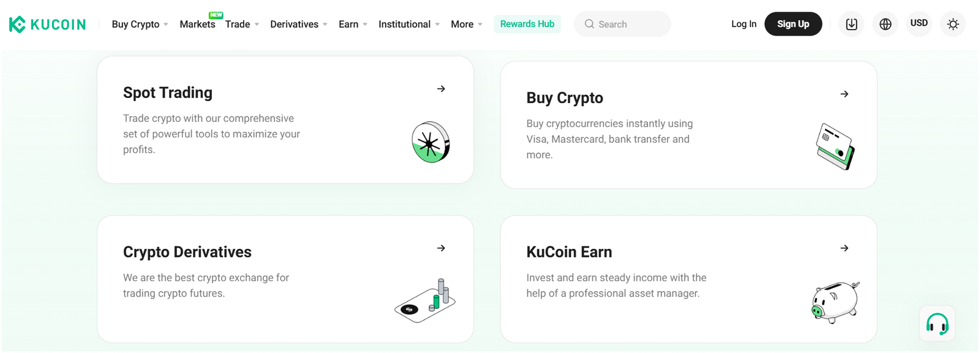This screenshot has width=980, height=353.
Task: Click the search magnifier icon
Action: point(589,24)
